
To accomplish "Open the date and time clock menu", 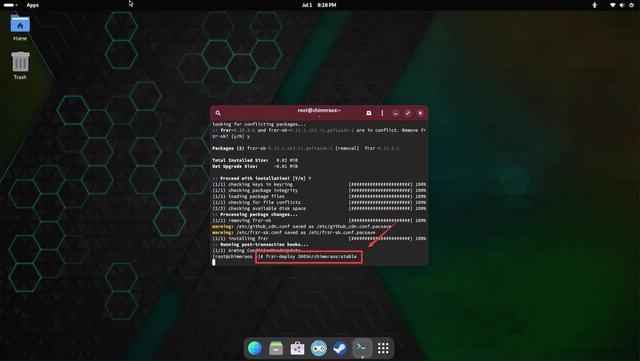I will [x=319, y=5].
